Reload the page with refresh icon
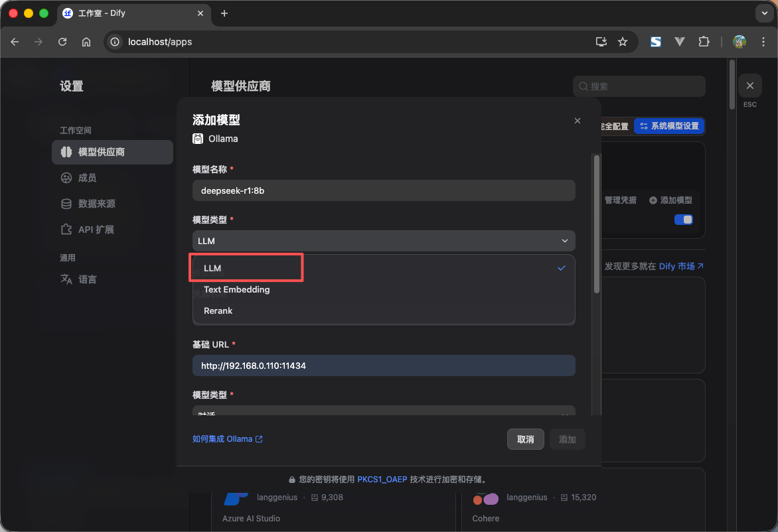 pos(62,42)
